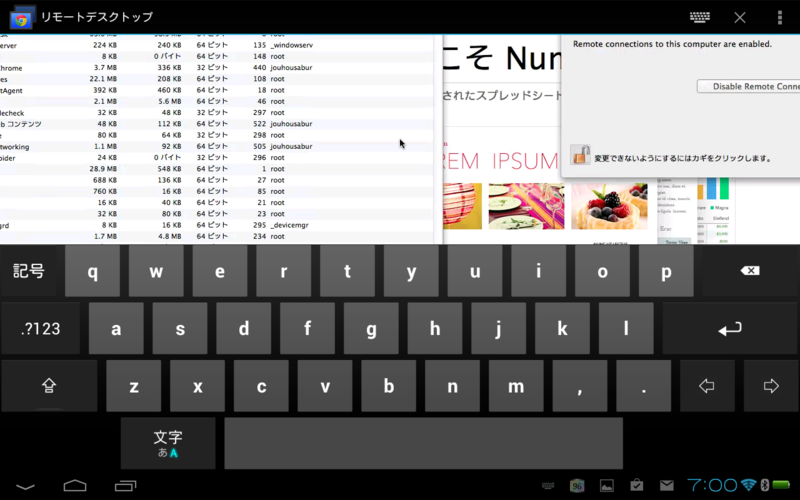Image resolution: width=800 pixels, height=500 pixels.
Task: Tap the z key
Action: point(134,386)
